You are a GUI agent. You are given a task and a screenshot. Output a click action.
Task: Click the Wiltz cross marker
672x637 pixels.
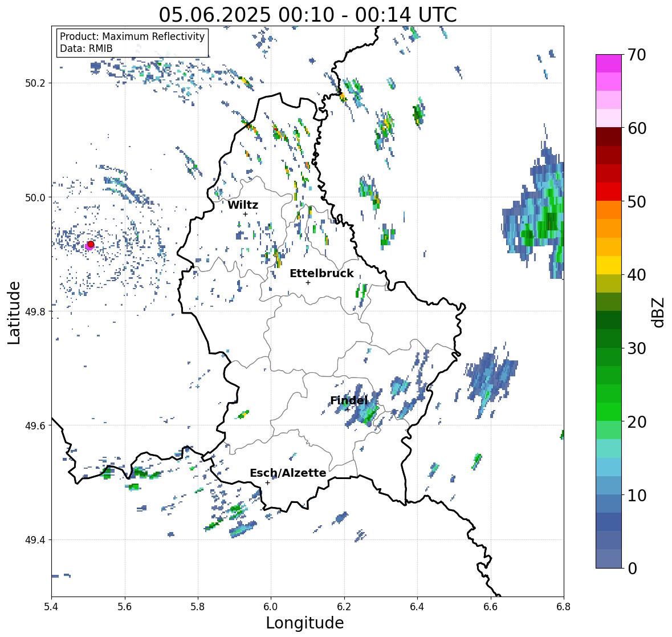[x=245, y=214]
